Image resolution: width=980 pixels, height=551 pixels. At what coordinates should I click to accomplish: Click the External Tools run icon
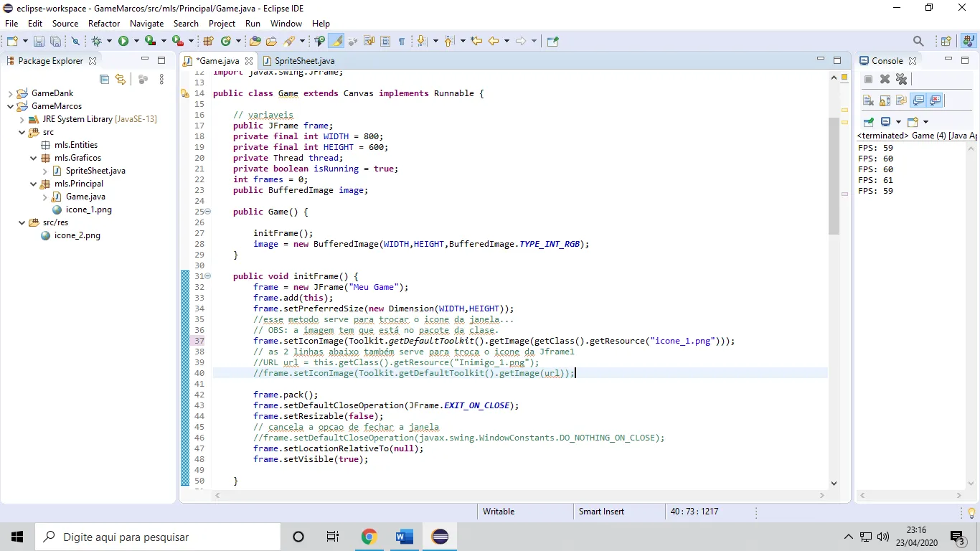pos(177,41)
